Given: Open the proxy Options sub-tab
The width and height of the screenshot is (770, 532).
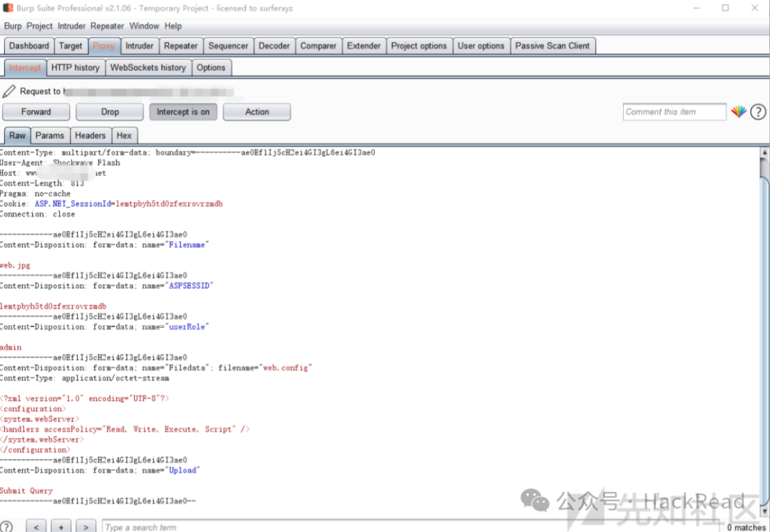Looking at the screenshot, I should [x=211, y=68].
